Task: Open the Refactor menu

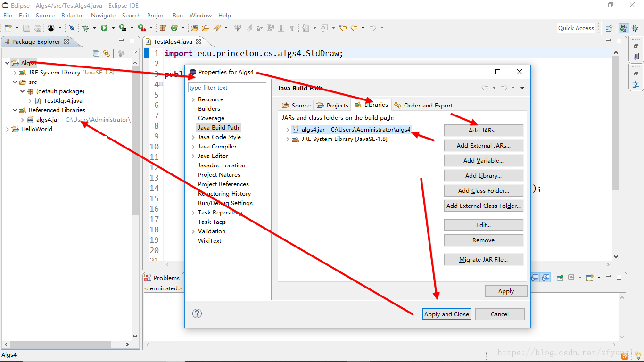Action: [73, 16]
